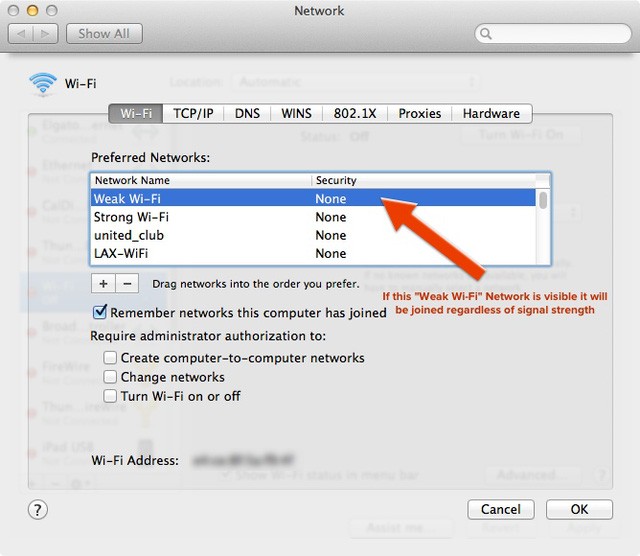The height and width of the screenshot is (556, 640).
Task: Switch to the TCP/IP tab
Action: pyautogui.click(x=193, y=113)
